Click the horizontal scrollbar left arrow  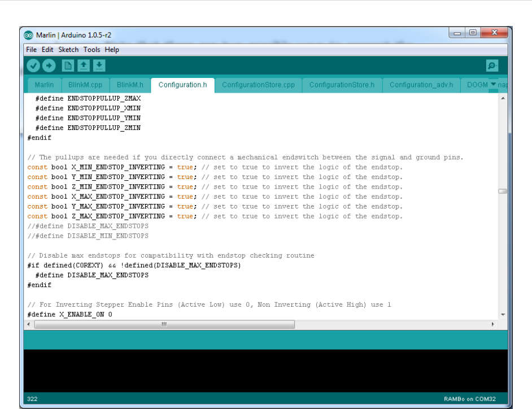pos(28,324)
